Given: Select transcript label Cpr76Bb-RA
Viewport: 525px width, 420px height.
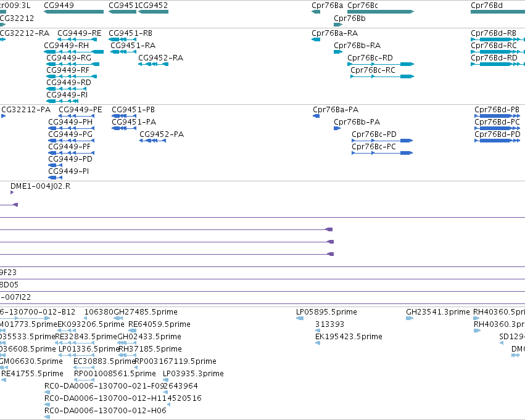Looking at the screenshot, I should (357, 46).
